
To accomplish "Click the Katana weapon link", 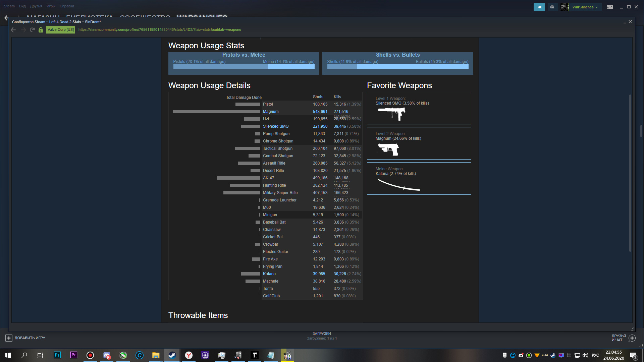I will tap(269, 274).
